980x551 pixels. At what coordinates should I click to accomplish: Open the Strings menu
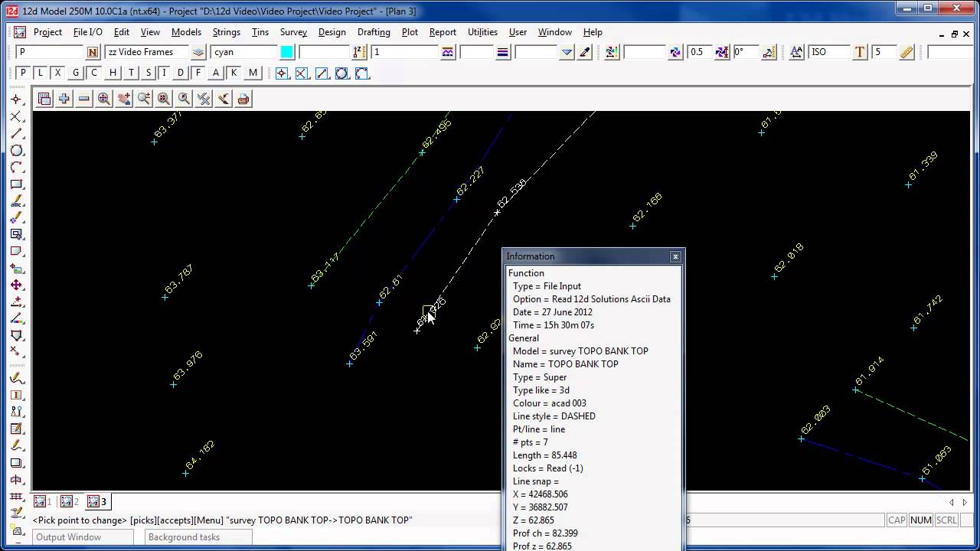click(x=227, y=32)
